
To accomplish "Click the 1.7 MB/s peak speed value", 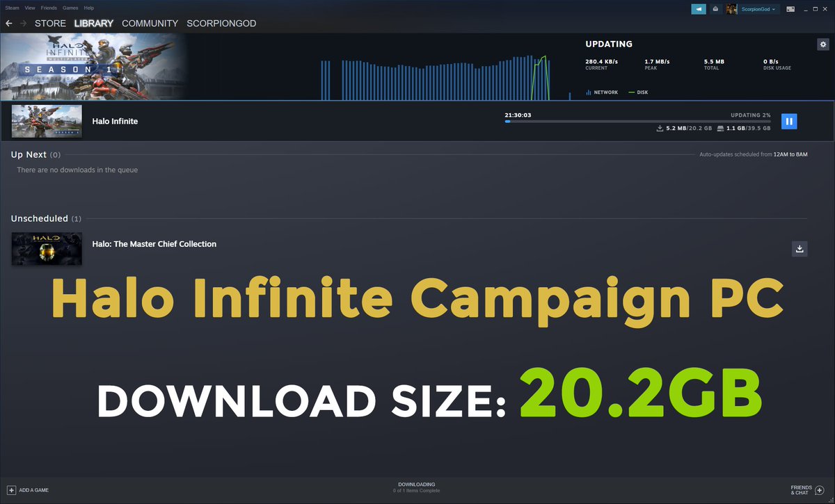I will point(658,62).
